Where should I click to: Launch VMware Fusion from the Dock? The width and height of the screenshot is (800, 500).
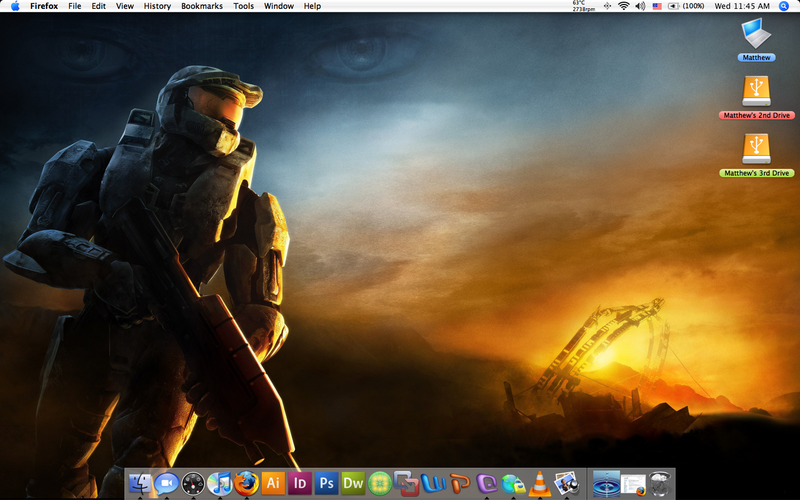tap(406, 483)
